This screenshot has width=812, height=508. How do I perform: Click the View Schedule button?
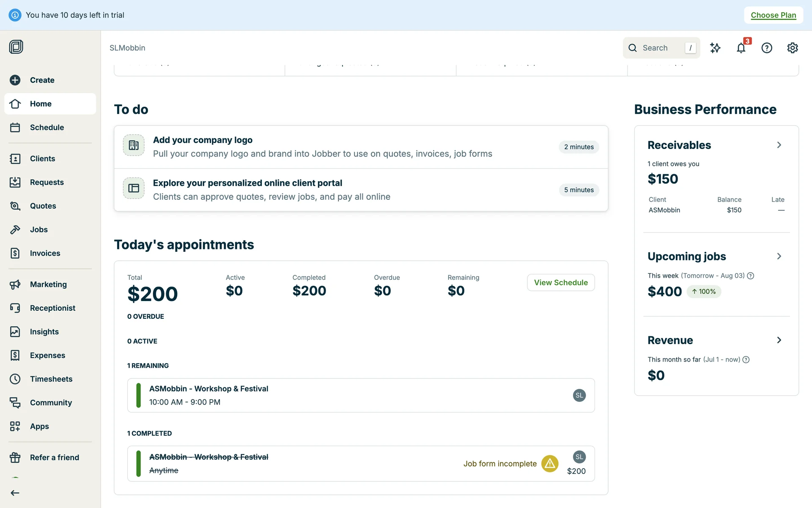561,282
